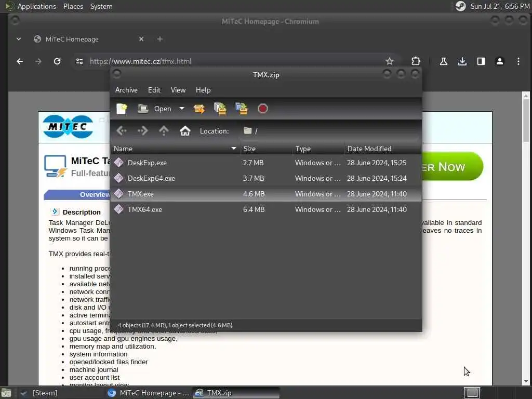Sort by the Size column header
This screenshot has height=399, width=532.
click(x=266, y=149)
